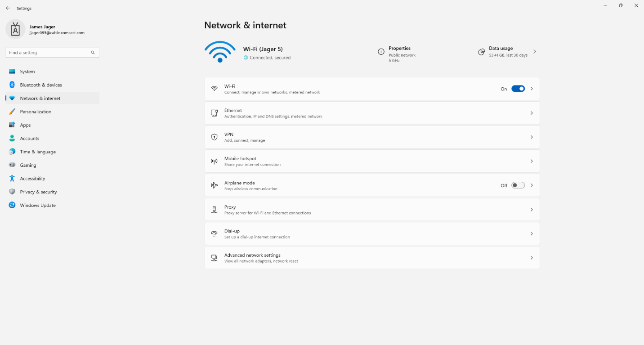Enable the Airplane mode toggle
This screenshot has height=345, width=644.
click(x=518, y=185)
